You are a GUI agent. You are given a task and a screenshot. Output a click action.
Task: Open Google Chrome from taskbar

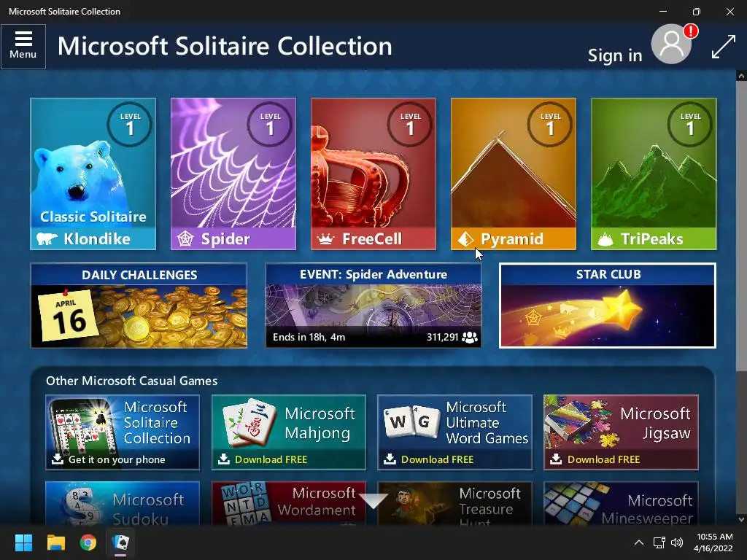pos(88,542)
